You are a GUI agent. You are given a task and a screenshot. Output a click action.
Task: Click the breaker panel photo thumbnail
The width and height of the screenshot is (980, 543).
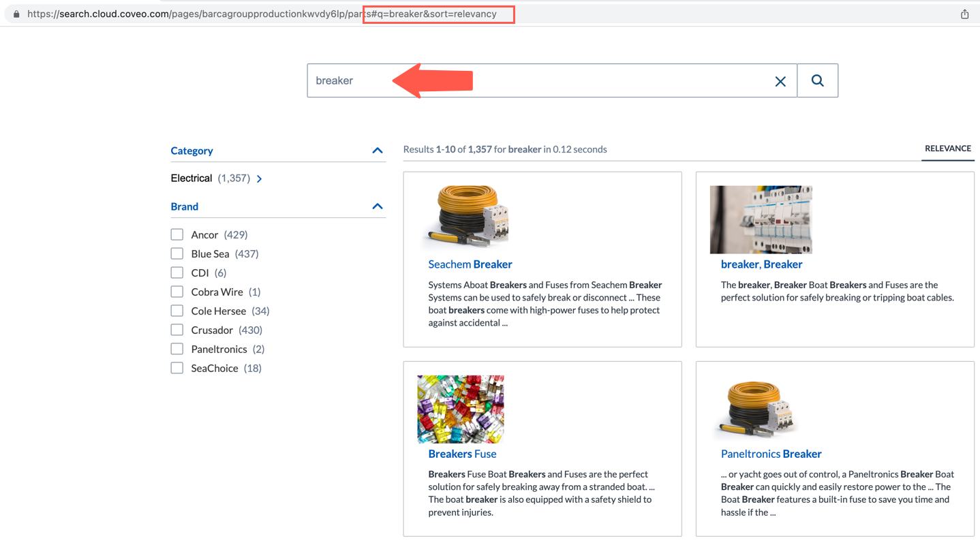(761, 219)
